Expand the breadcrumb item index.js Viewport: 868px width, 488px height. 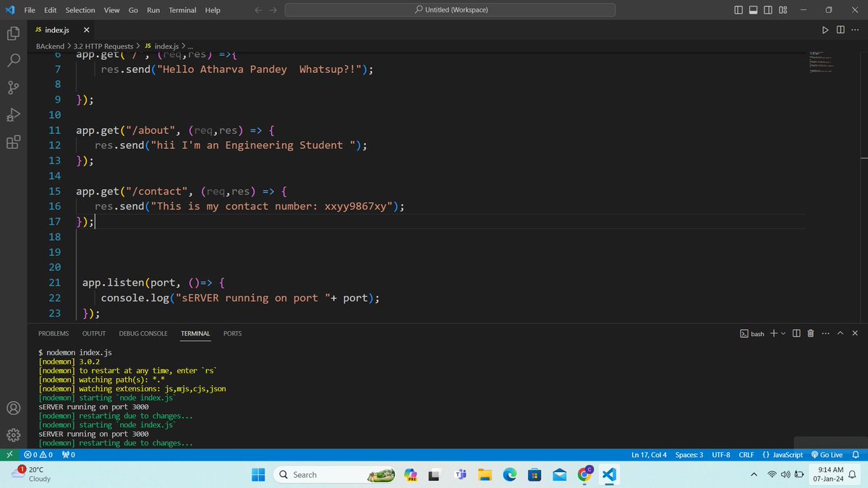pyautogui.click(x=167, y=45)
